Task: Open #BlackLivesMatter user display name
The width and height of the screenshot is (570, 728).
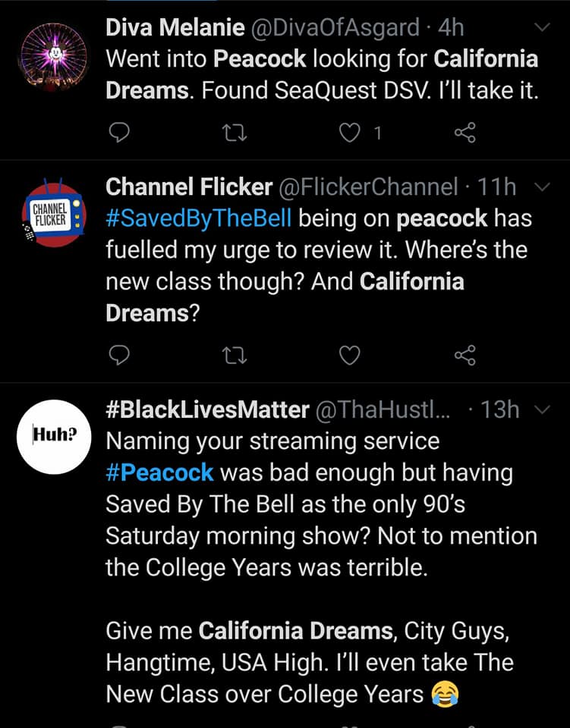Action: [x=207, y=409]
